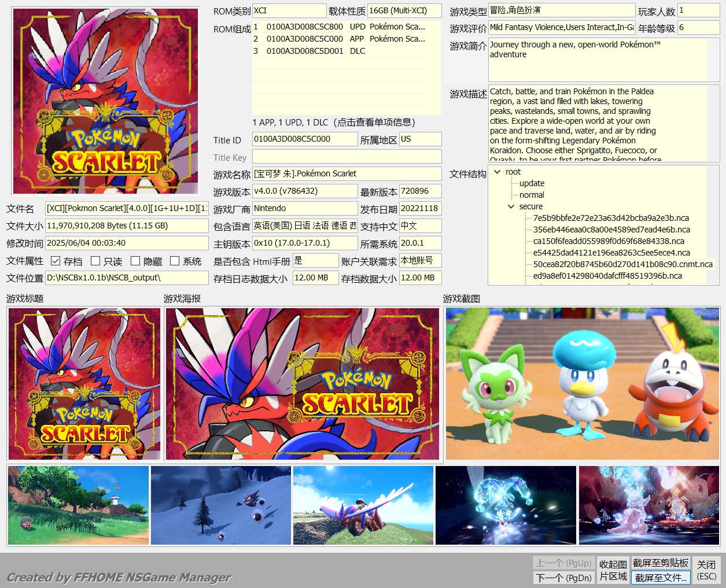Click the 支持中文 中文 field

coord(420,226)
